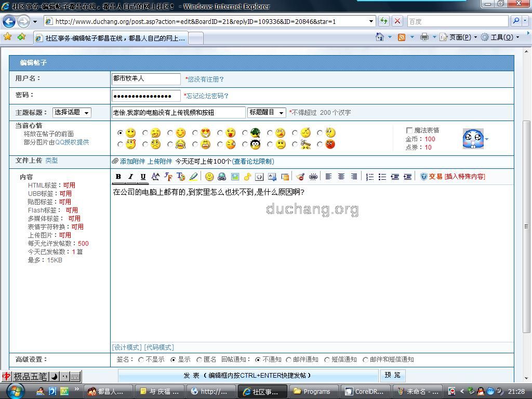Switch editor to 代码模式
The width and height of the screenshot is (532, 399).
point(159,348)
